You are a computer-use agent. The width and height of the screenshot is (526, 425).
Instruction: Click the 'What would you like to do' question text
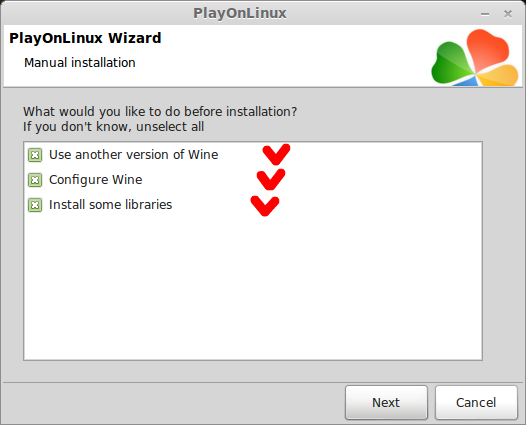click(160, 112)
